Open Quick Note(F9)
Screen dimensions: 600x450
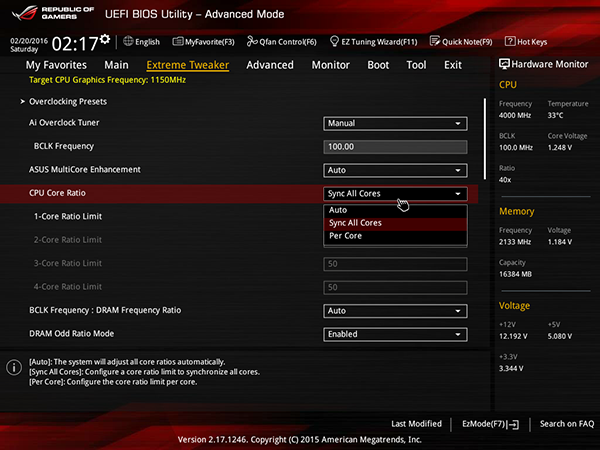461,42
